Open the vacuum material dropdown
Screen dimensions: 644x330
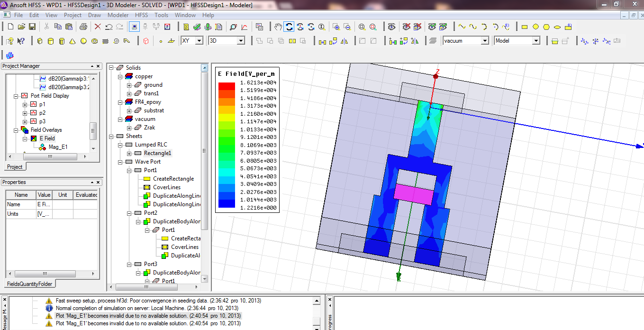point(484,41)
